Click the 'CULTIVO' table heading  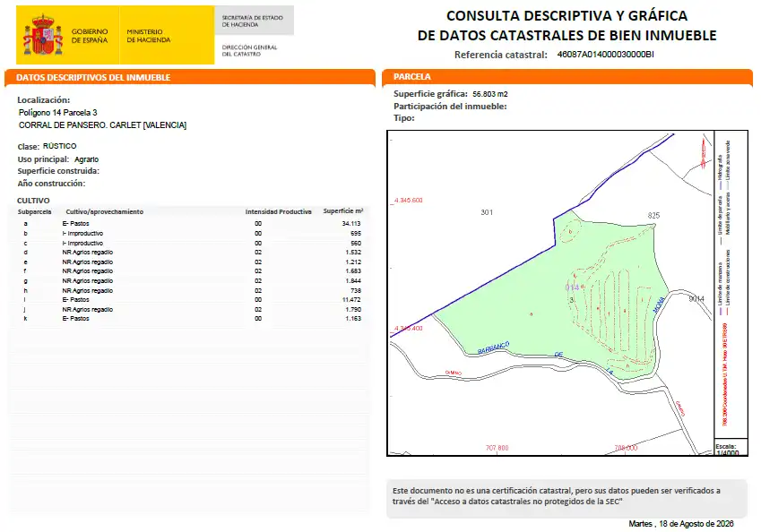[x=33, y=201]
